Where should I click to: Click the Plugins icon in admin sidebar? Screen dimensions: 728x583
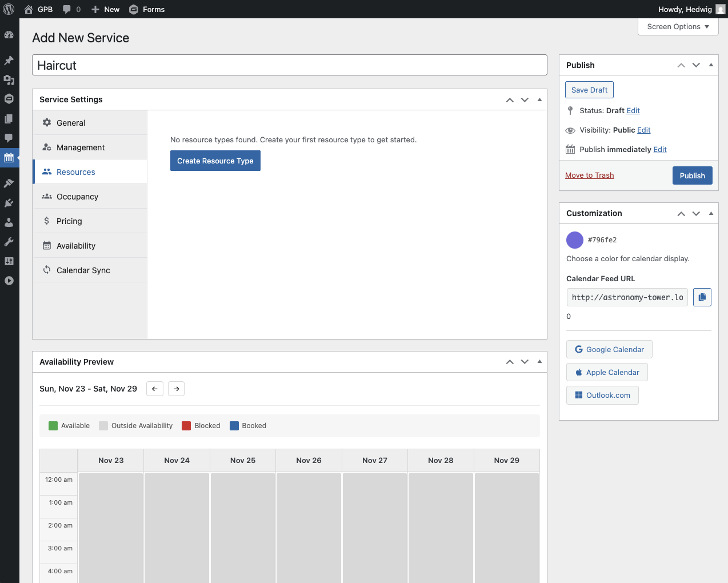[9, 203]
